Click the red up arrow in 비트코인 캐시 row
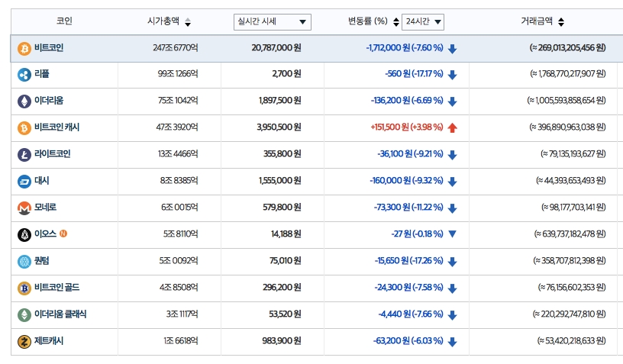 click(x=452, y=127)
